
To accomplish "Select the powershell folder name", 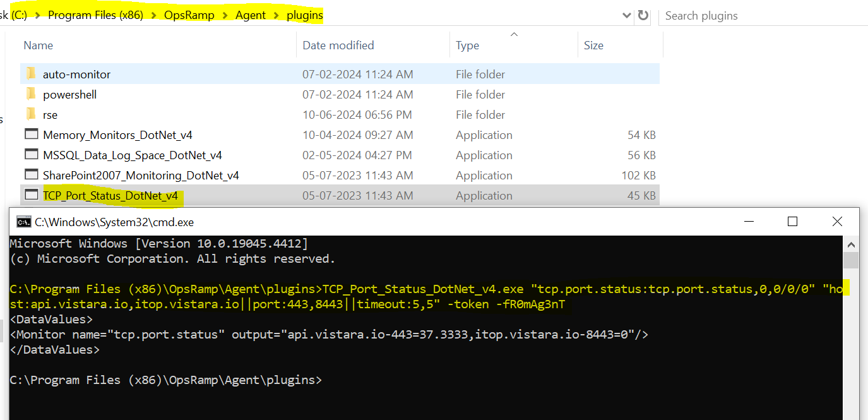I will pyautogui.click(x=69, y=94).
